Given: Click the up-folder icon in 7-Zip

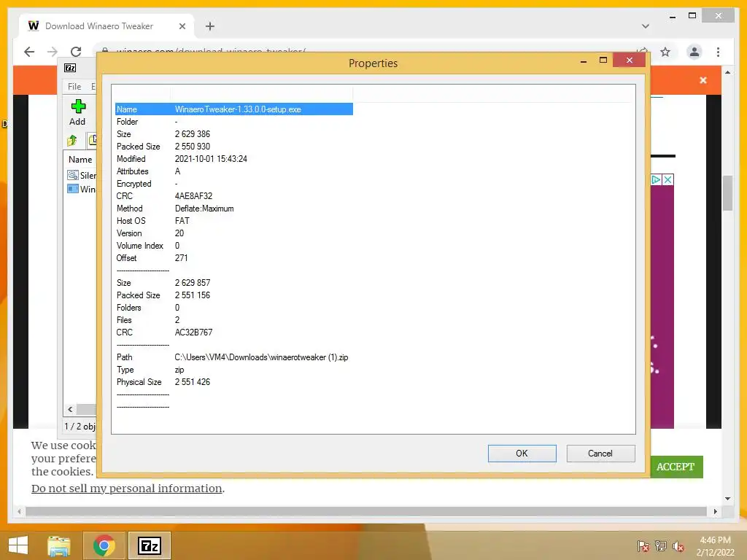Looking at the screenshot, I should click(72, 140).
